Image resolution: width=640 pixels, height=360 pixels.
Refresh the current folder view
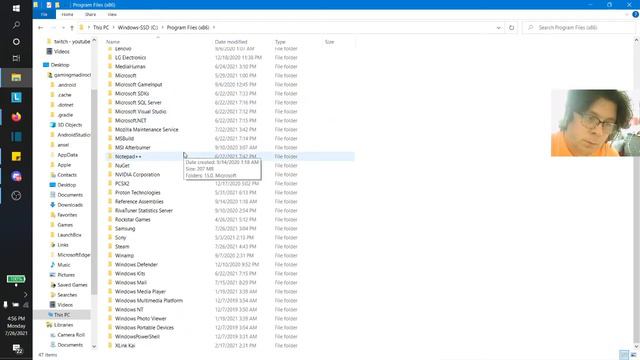coord(511,27)
